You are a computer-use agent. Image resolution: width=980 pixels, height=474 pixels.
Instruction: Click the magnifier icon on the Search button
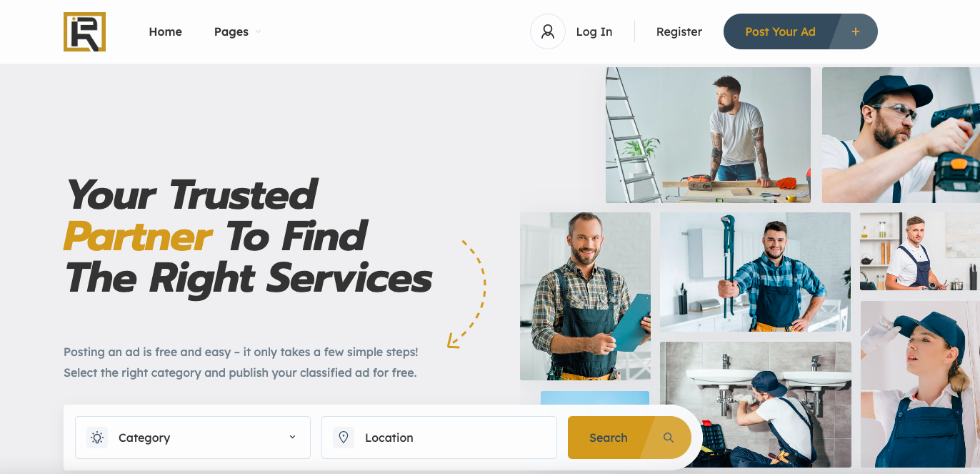(x=669, y=438)
